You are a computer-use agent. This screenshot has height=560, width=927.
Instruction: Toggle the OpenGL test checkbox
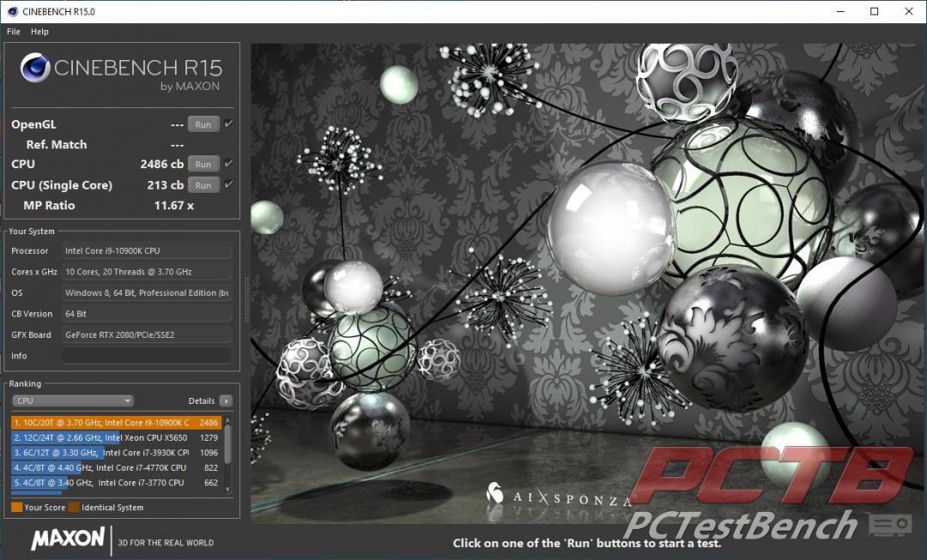click(x=228, y=124)
